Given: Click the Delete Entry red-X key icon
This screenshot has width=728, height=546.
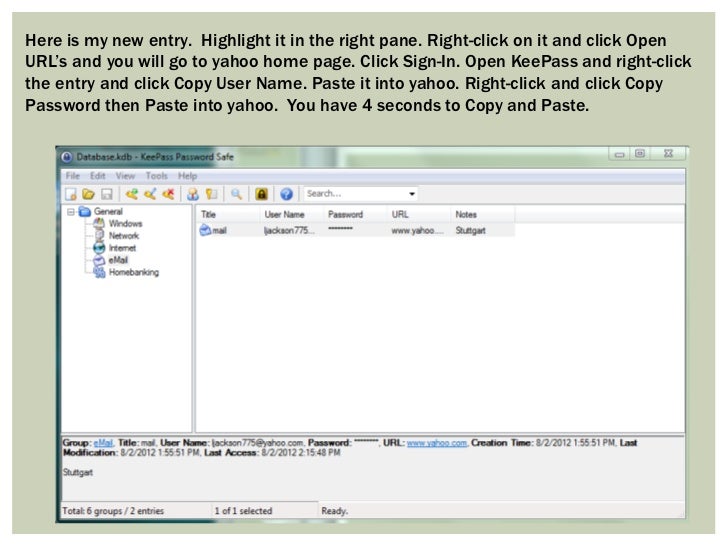Looking at the screenshot, I should 168,194.
